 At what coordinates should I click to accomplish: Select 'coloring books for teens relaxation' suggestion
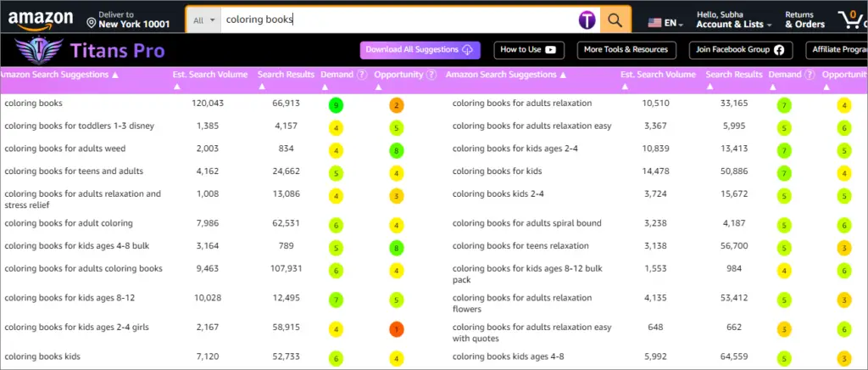tap(520, 245)
